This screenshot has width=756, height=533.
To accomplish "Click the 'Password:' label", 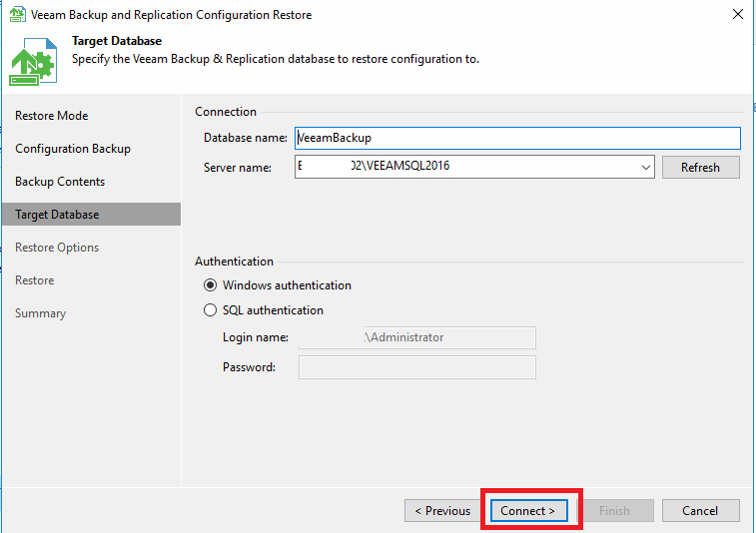I will [249, 367].
